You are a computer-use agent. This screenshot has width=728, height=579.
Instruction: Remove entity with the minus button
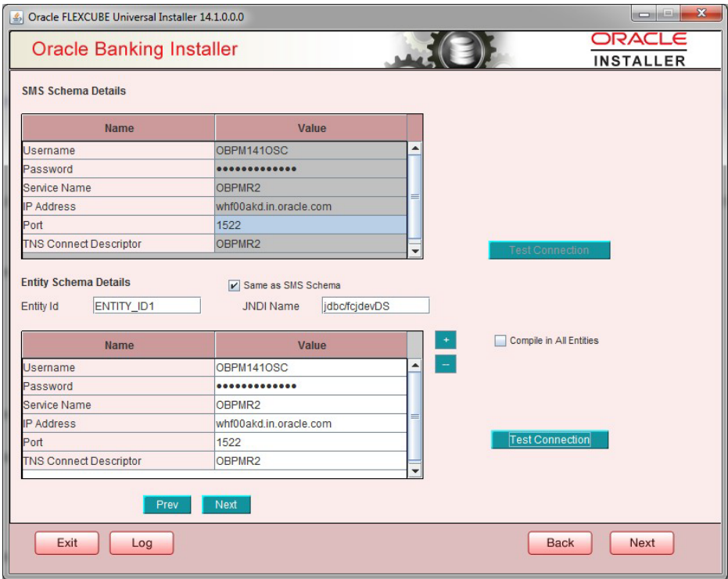click(x=446, y=364)
